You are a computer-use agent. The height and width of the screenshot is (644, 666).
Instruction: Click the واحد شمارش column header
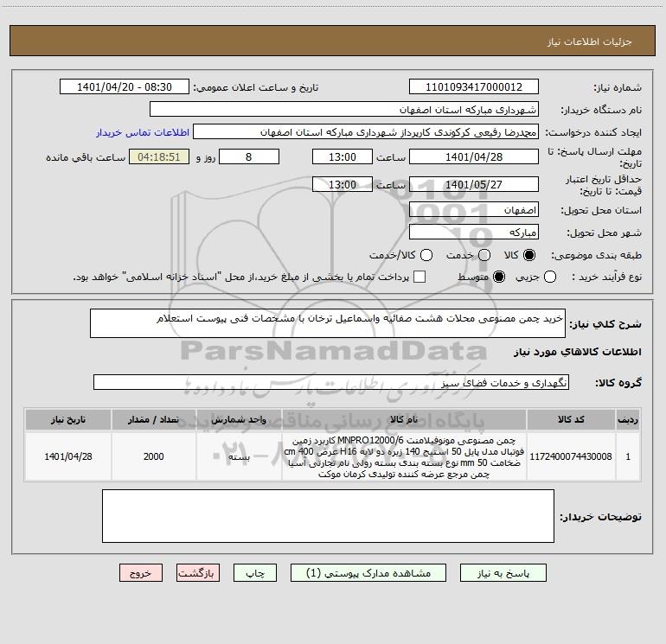pyautogui.click(x=239, y=419)
